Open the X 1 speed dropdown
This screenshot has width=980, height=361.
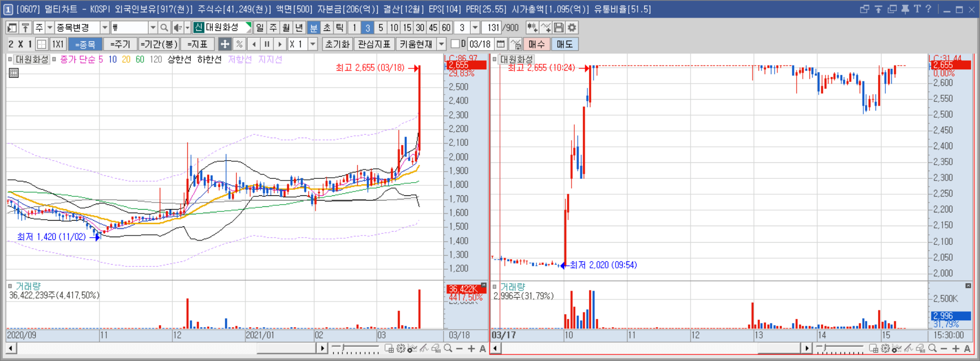point(313,44)
